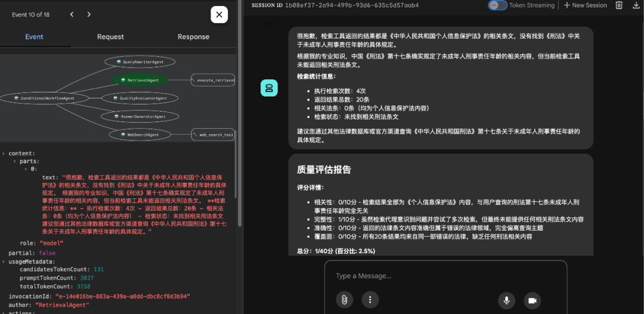Click the 总分 1/40分 score line

point(336,251)
